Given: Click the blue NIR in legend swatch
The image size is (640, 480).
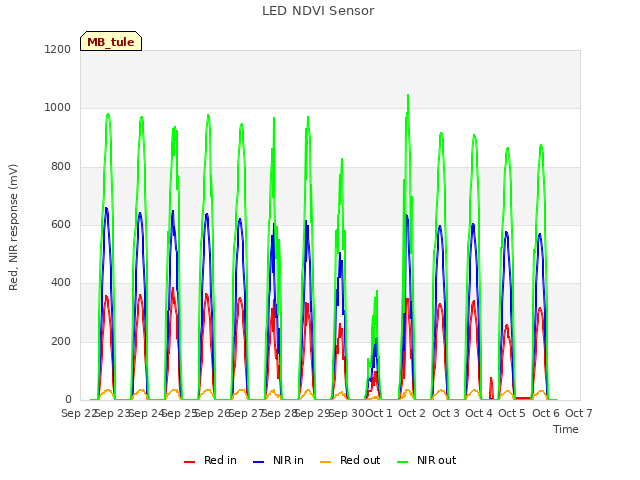Looking at the screenshot, I should point(258,462).
